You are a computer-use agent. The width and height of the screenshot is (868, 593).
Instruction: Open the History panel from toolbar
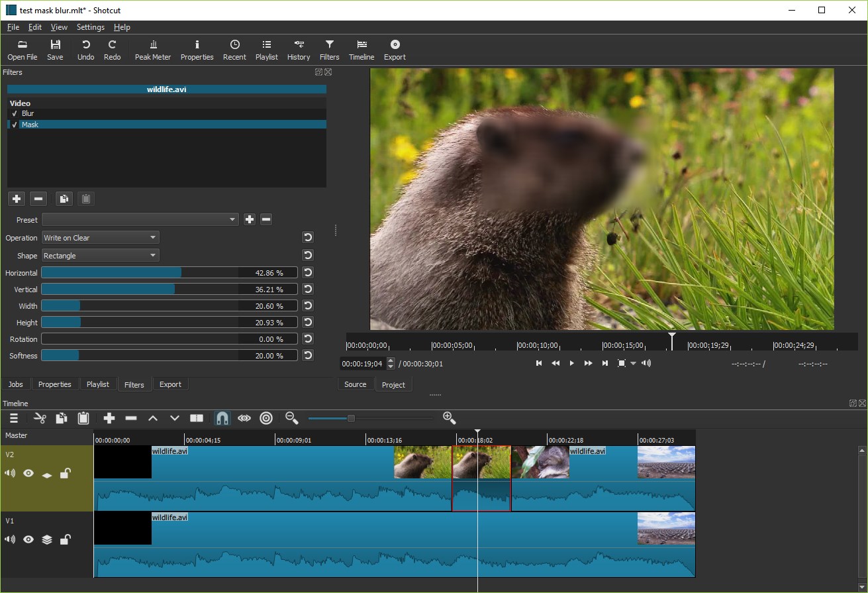click(x=299, y=50)
